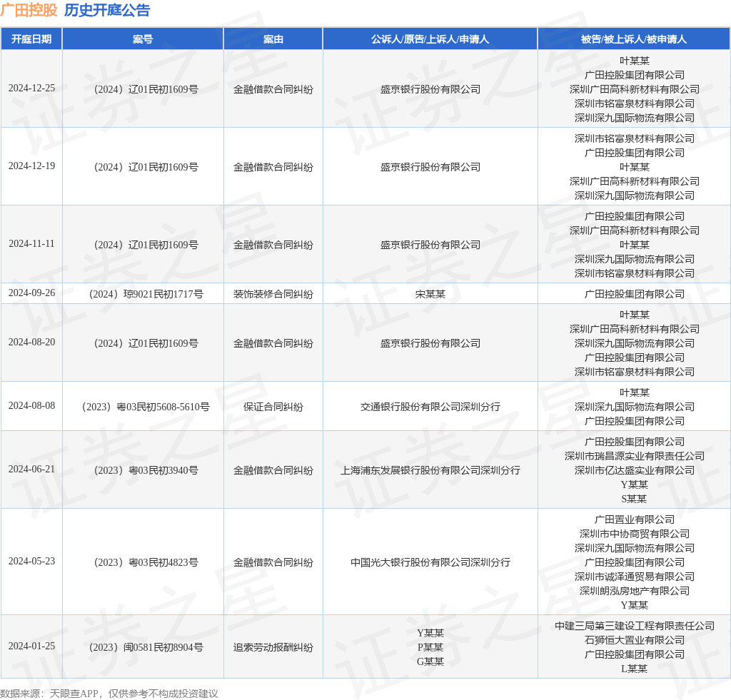Click defendant Y某某 in the 2024-05-23 row
This screenshot has width=731, height=700.
coord(635,605)
